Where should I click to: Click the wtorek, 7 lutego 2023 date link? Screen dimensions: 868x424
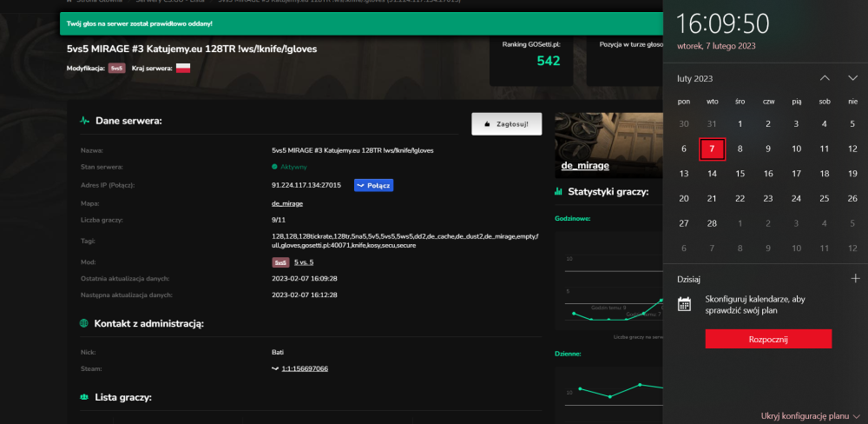(x=716, y=46)
